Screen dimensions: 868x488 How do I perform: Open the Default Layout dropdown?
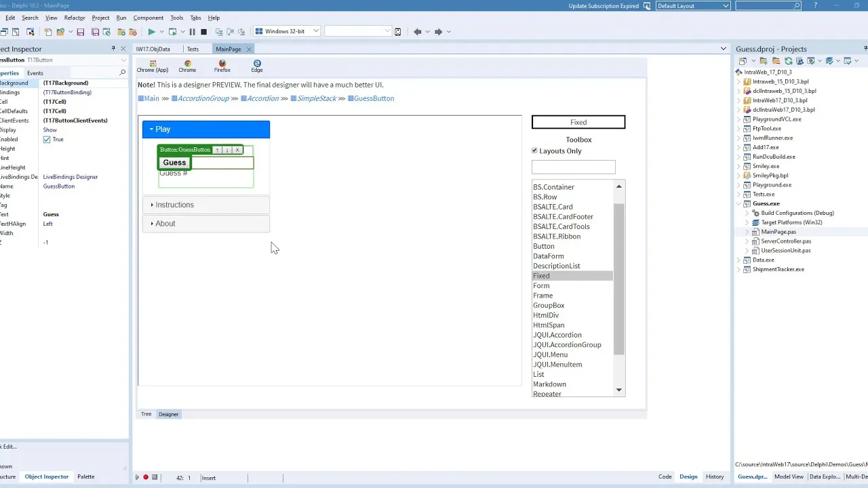[726, 5]
